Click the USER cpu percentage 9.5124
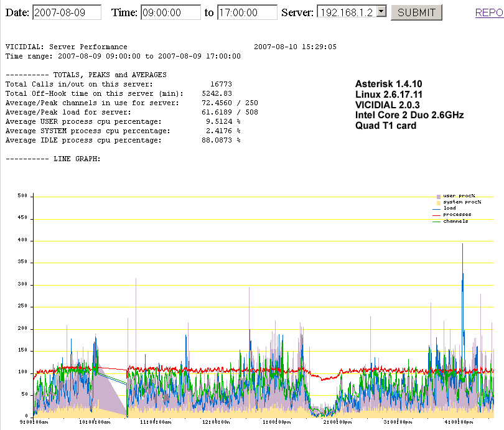 (219, 121)
